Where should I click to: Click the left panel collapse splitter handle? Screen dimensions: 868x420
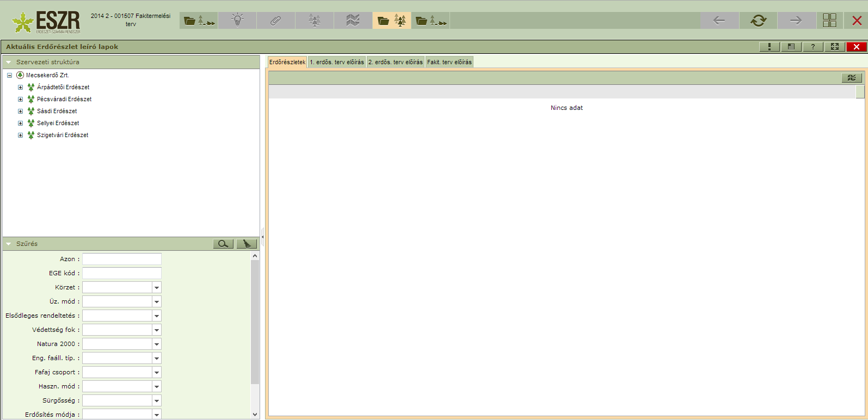[x=262, y=237]
